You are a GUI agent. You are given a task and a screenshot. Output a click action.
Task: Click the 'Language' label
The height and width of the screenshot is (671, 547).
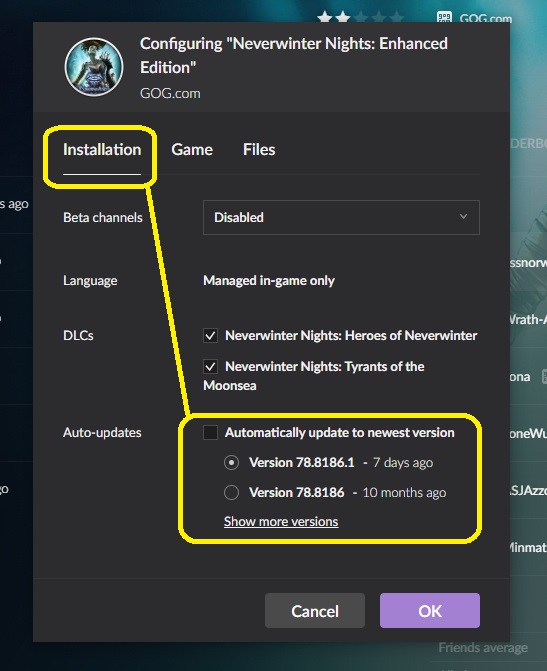pos(90,281)
